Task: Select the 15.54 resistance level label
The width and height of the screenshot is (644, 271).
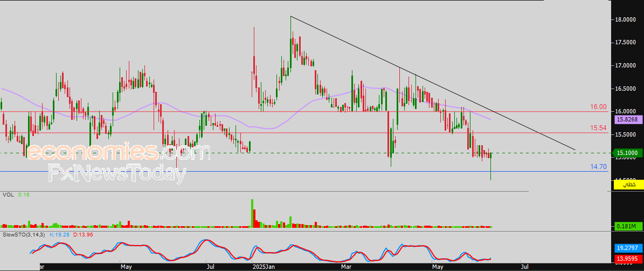Action: click(598, 128)
